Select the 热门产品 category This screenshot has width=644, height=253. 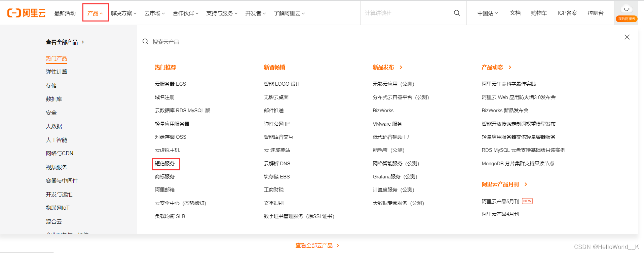pyautogui.click(x=56, y=58)
